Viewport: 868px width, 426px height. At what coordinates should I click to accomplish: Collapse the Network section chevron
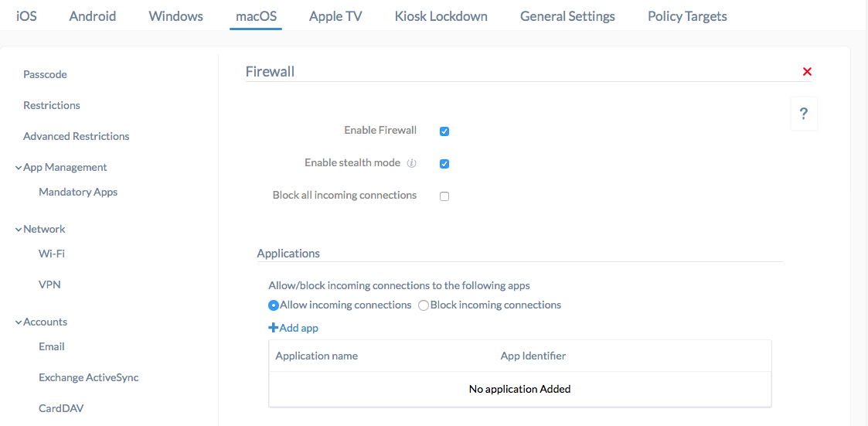pos(19,230)
